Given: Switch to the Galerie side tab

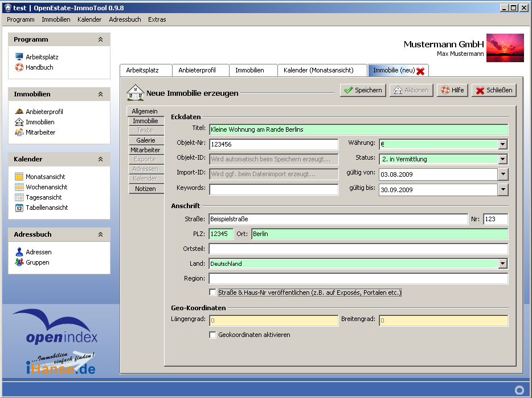Looking at the screenshot, I should point(146,140).
